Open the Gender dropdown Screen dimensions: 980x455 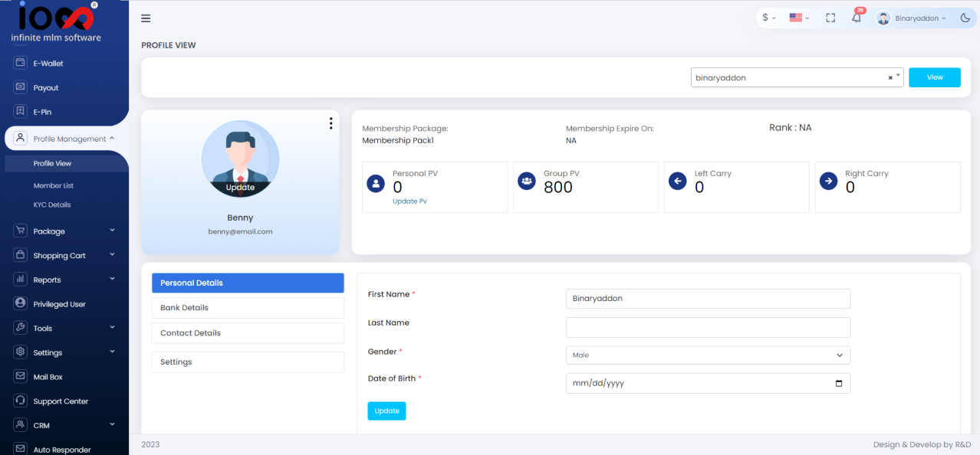pos(707,355)
